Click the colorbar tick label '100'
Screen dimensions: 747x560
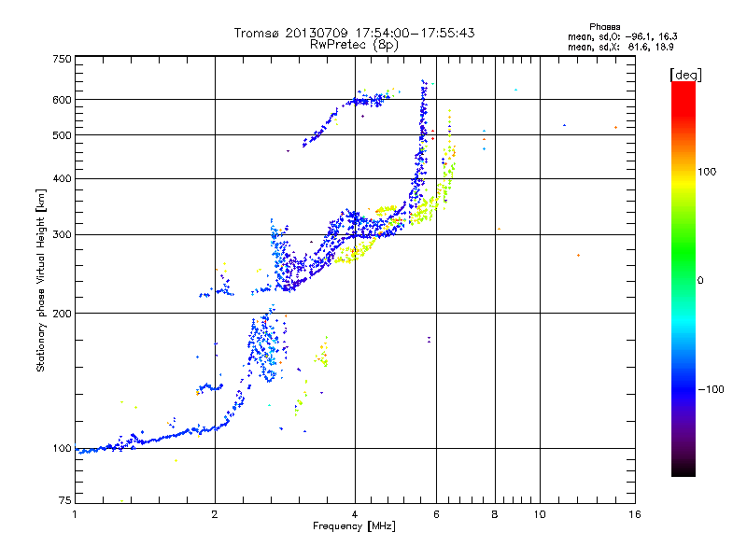(707, 172)
